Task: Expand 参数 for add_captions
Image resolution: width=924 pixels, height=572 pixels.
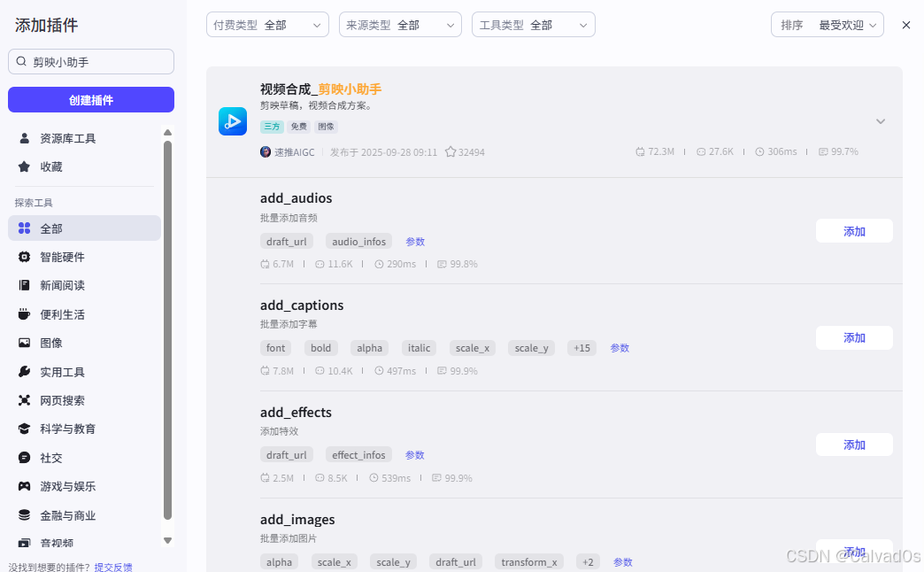Action: click(x=620, y=348)
